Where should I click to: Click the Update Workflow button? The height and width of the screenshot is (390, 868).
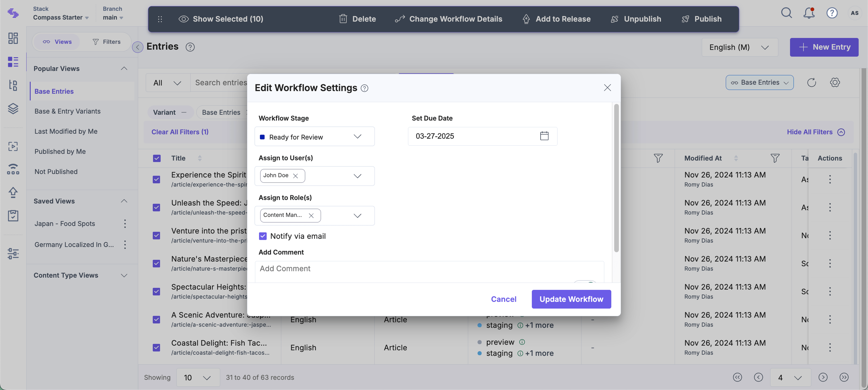tap(571, 299)
